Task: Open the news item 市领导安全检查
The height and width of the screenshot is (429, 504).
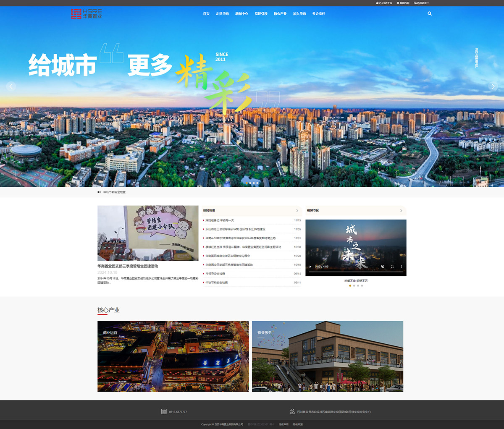Action: (215, 274)
